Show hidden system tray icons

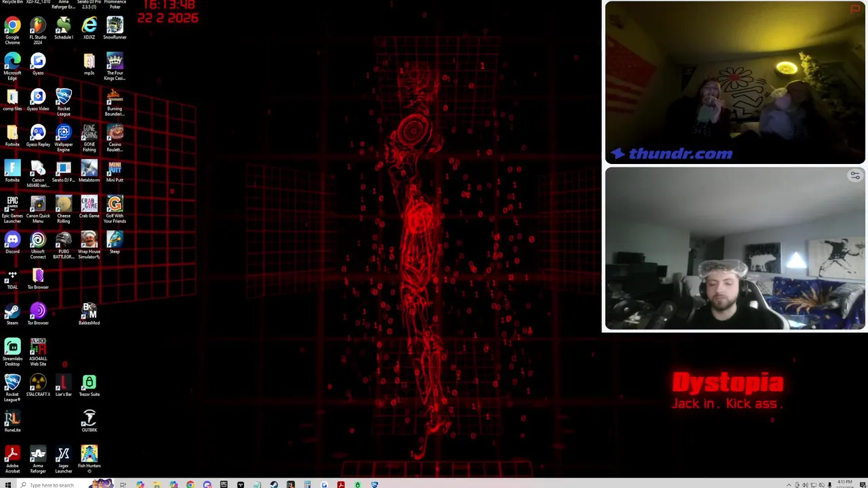coord(789,485)
